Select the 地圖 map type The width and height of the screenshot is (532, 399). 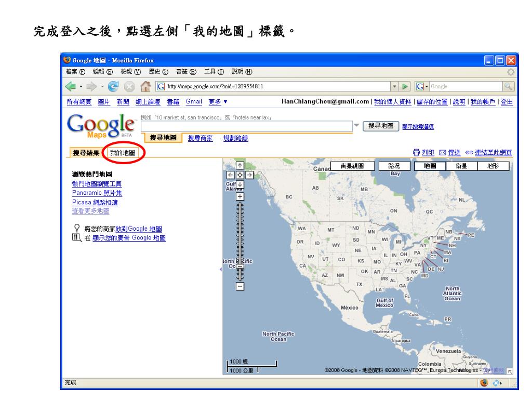430,166
